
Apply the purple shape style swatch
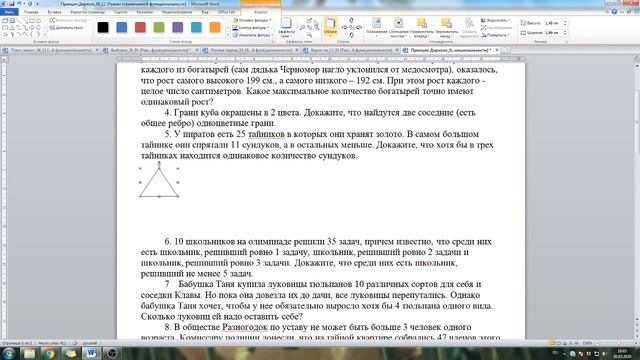pos(178,27)
